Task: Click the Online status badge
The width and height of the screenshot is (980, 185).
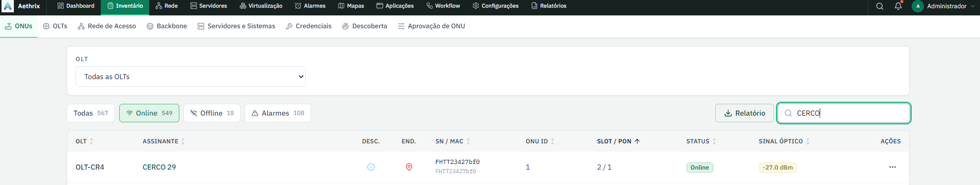Action: 700,168
